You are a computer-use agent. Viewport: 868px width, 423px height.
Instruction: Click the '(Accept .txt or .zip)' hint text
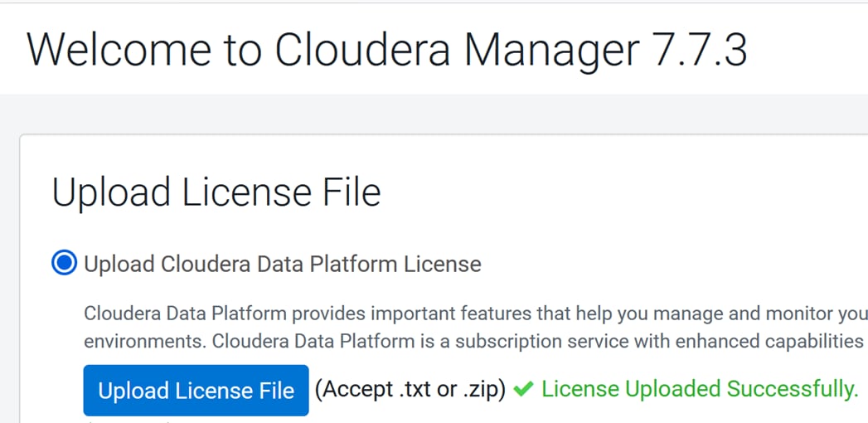410,390
